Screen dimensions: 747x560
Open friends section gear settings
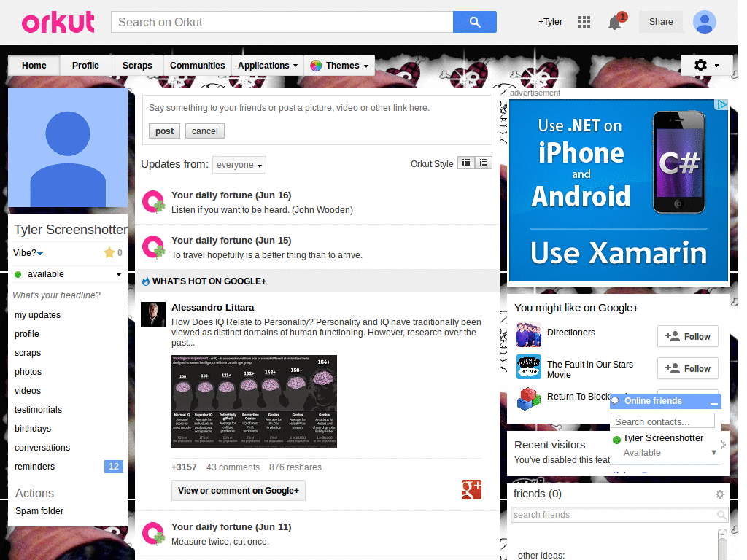[x=720, y=494]
